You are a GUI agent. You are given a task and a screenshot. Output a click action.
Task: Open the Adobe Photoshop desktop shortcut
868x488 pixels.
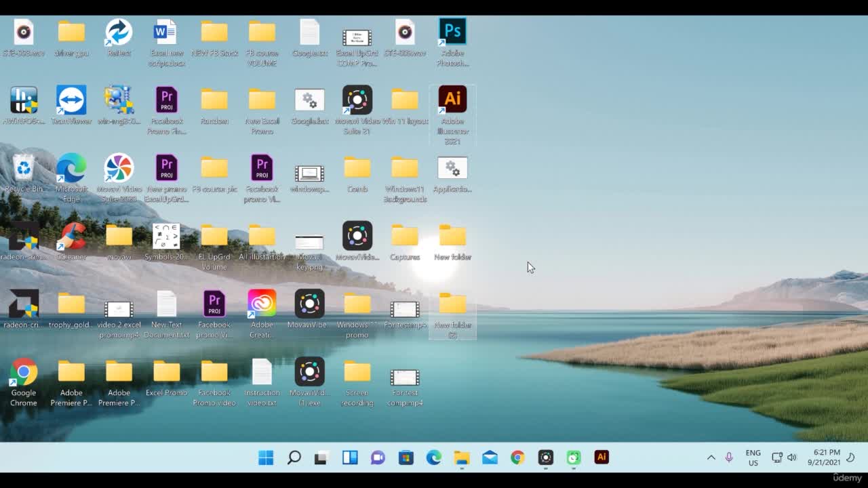pos(452,42)
